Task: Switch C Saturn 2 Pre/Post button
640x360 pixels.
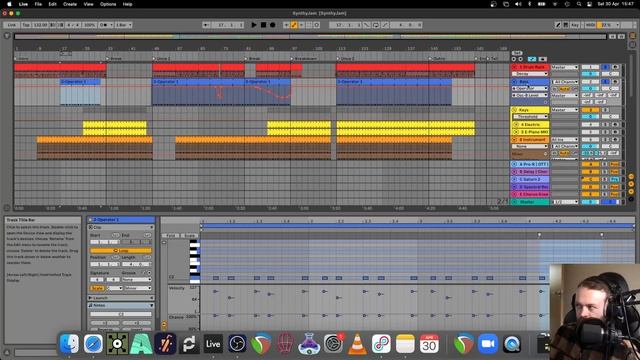Action: click(614, 179)
